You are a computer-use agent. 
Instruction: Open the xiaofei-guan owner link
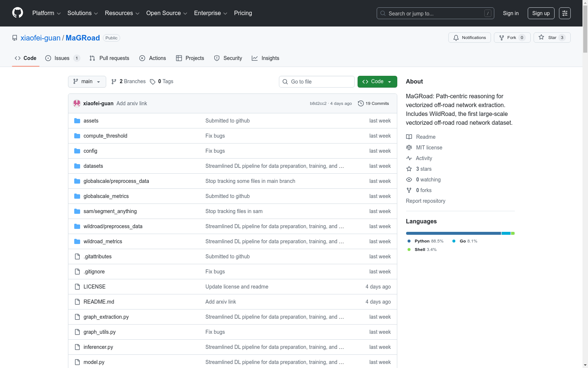tap(40, 38)
